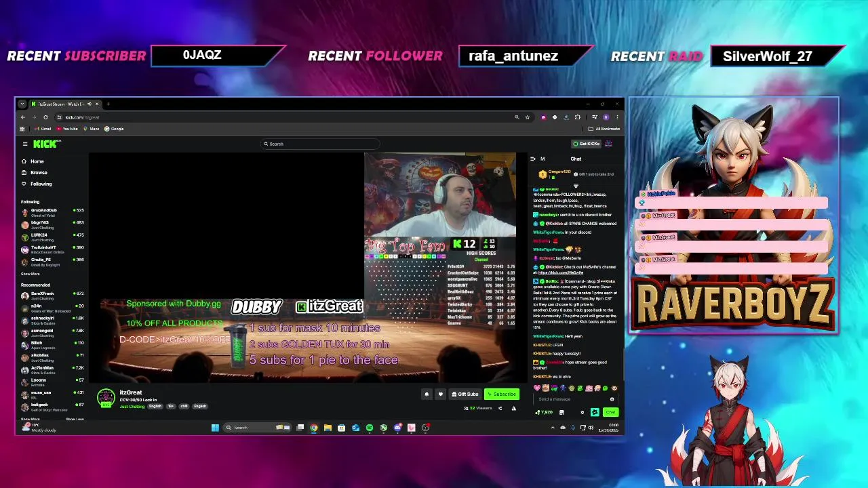Viewport: 868px width, 488px height.
Task: Toggle the notification bell for itzGreat
Action: (427, 394)
